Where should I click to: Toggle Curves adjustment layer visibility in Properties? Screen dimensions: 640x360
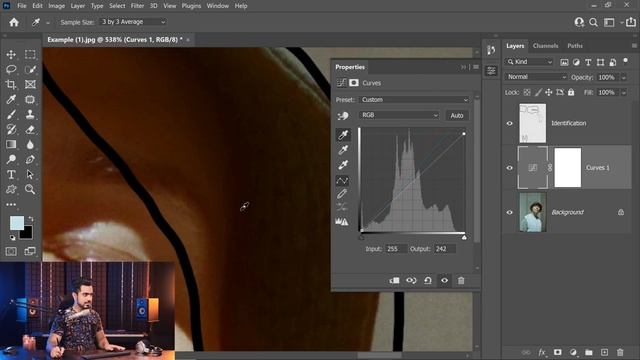pos(444,280)
